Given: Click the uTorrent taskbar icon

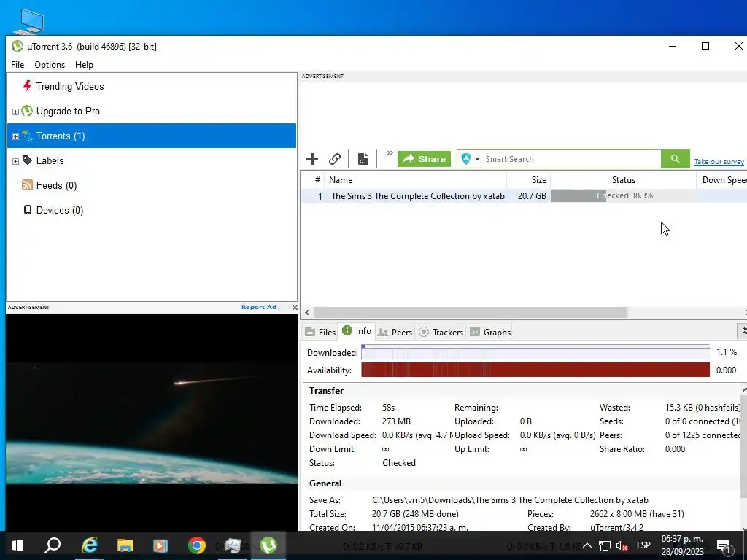Looking at the screenshot, I should point(268,545).
